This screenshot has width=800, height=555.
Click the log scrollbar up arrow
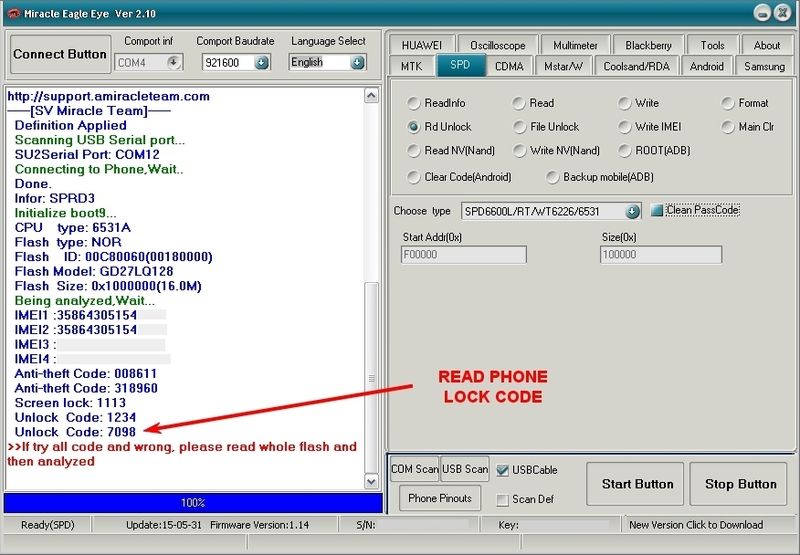371,95
